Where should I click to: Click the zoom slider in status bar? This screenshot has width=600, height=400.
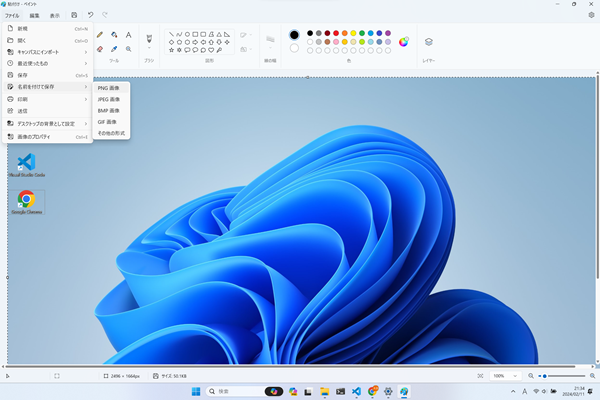coord(555,375)
